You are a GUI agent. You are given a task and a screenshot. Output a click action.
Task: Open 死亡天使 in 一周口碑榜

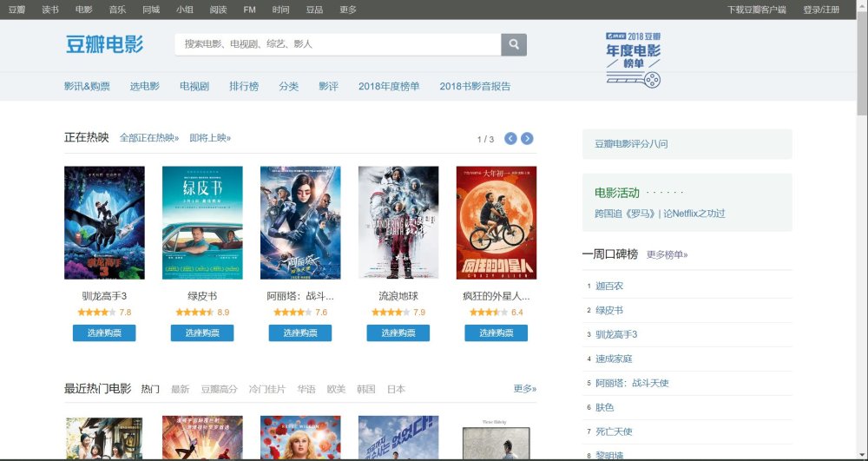point(614,431)
